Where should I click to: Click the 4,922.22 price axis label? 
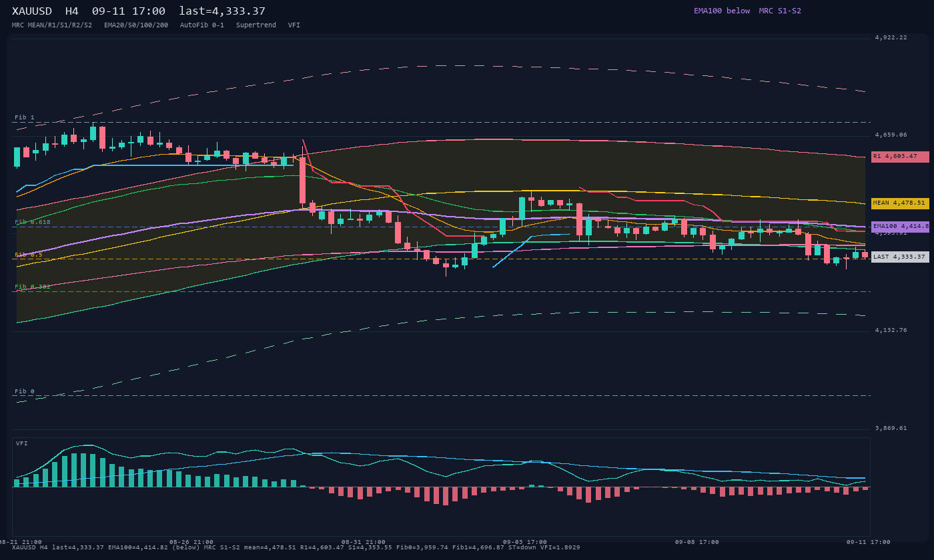click(891, 37)
